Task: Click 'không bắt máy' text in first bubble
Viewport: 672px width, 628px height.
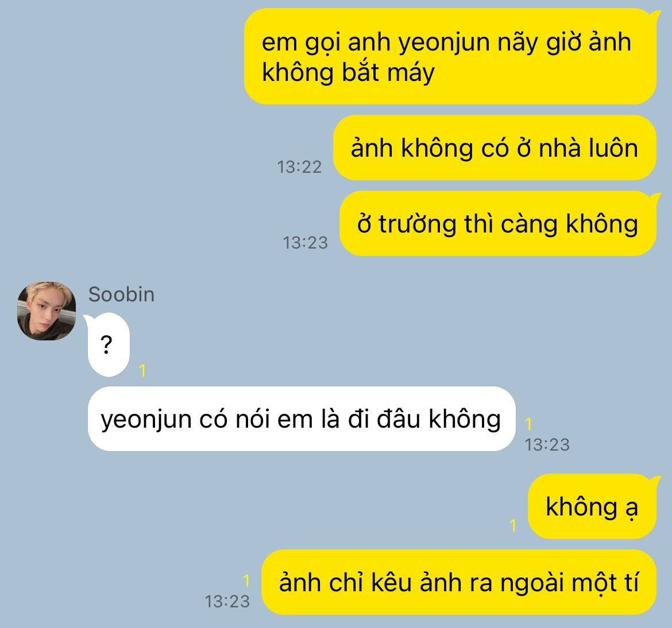Action: tap(348, 72)
